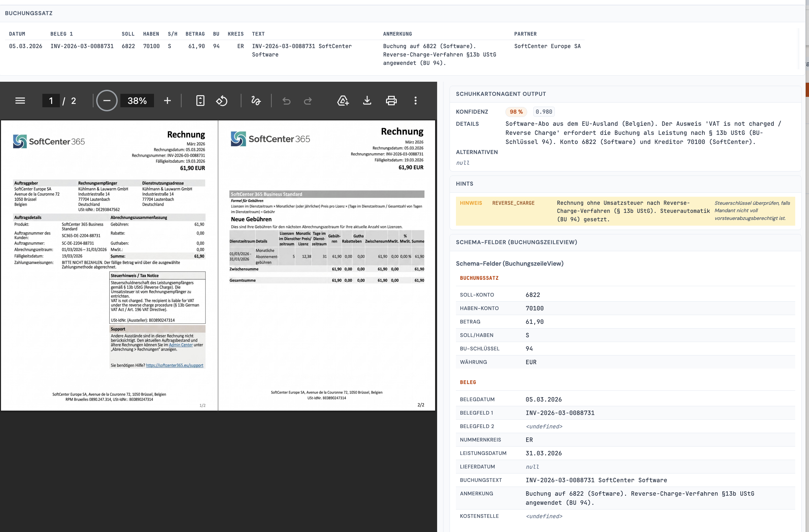This screenshot has width=809, height=532.
Task: Click the SoftCenter 365 logo on page 1
Action: (49, 142)
